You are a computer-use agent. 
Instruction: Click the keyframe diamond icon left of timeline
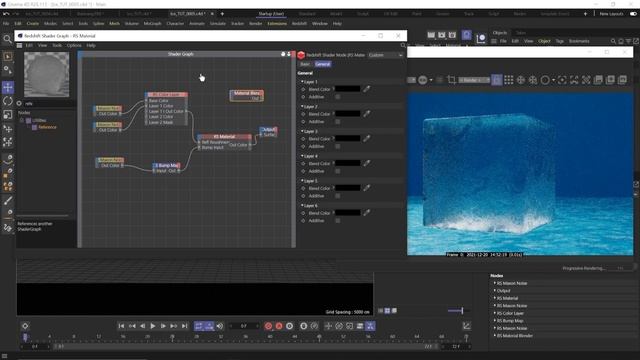25,326
